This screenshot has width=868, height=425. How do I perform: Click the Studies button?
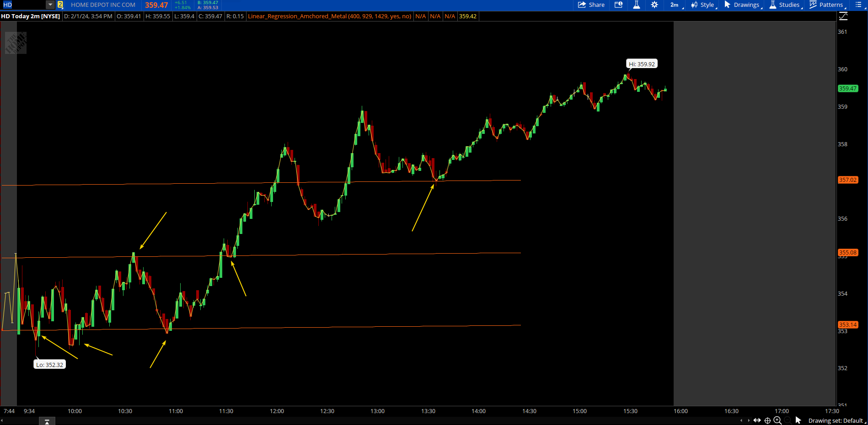tap(785, 5)
